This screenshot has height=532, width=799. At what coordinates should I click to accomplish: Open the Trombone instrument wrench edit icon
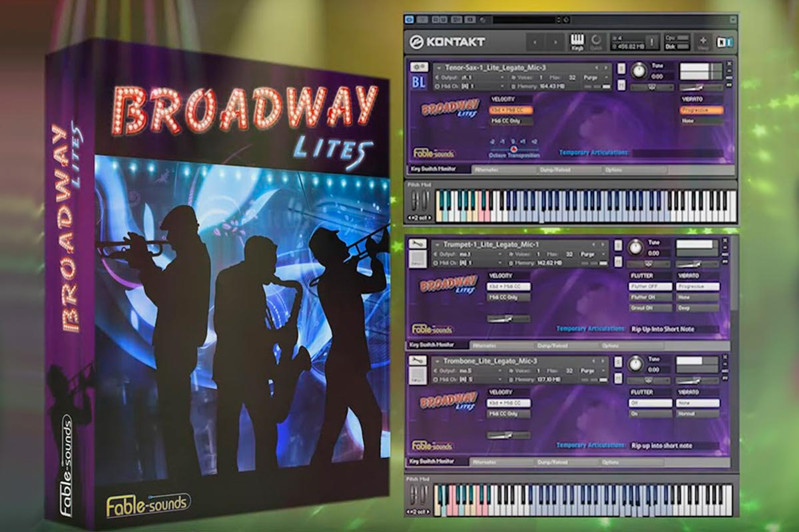(x=419, y=361)
